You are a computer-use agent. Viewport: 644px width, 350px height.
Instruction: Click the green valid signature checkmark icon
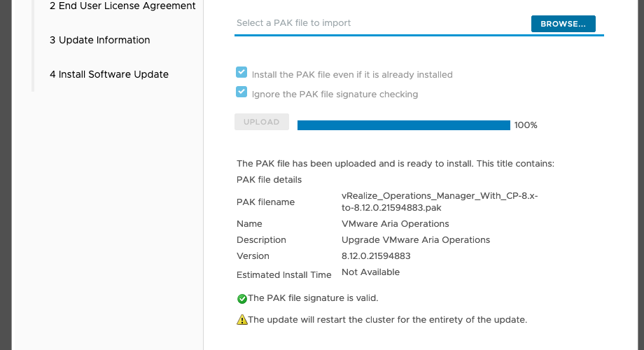(242, 299)
